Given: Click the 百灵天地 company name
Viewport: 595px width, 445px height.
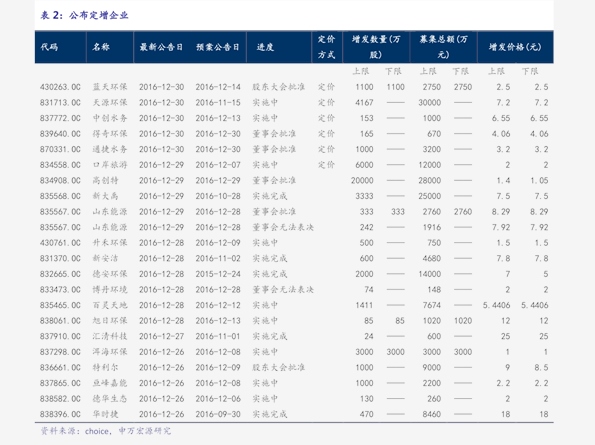Looking at the screenshot, I should [x=110, y=305].
